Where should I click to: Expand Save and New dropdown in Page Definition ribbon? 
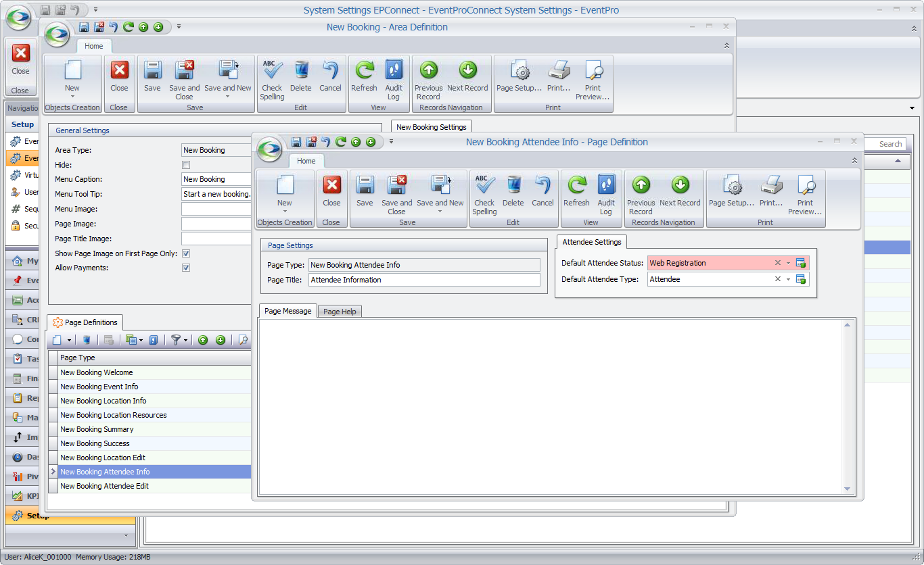[x=440, y=212]
